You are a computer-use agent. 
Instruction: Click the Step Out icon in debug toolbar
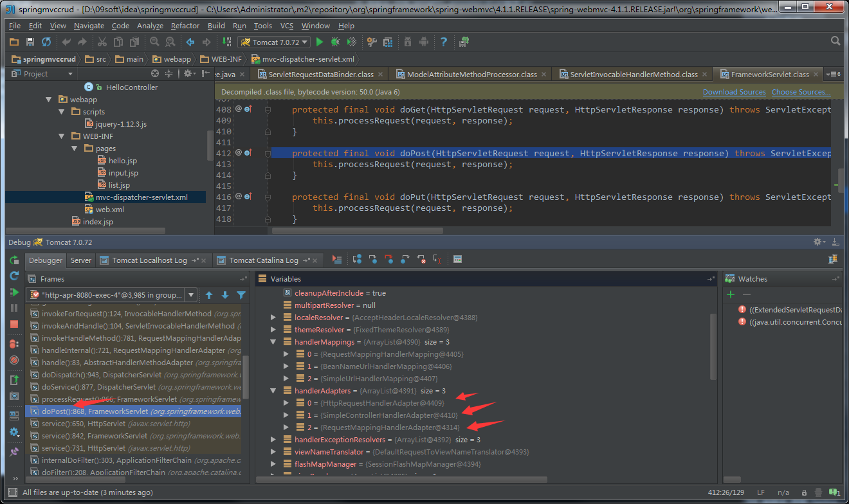(405, 258)
